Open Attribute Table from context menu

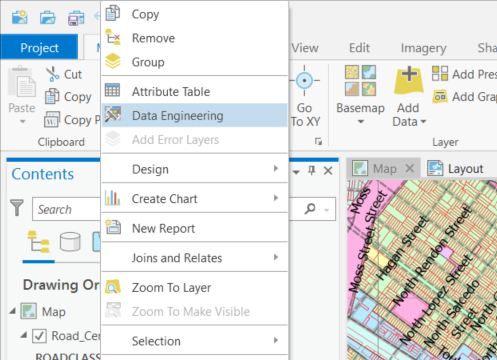[195, 91]
